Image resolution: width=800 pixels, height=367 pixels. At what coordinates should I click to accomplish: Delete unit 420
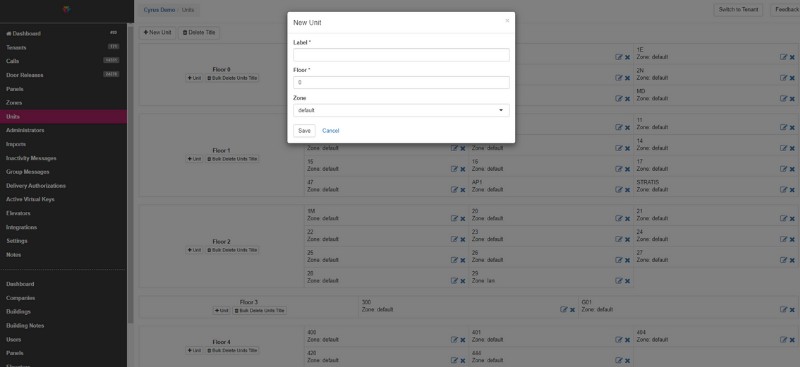click(x=463, y=361)
